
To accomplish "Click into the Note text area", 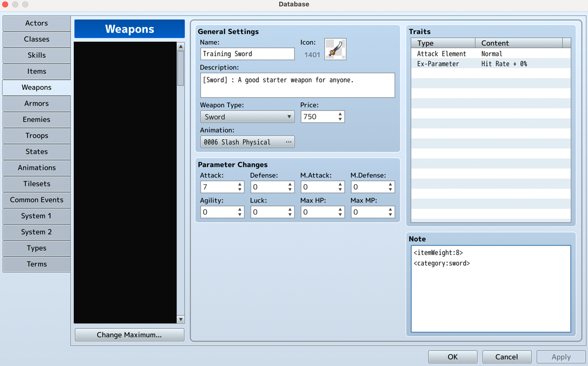I will [491, 289].
